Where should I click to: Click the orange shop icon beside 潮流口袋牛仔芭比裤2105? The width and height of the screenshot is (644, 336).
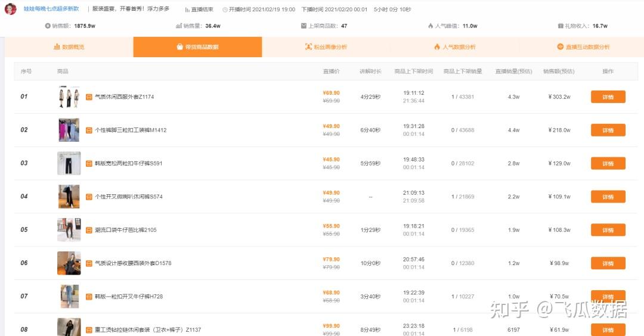click(x=89, y=230)
